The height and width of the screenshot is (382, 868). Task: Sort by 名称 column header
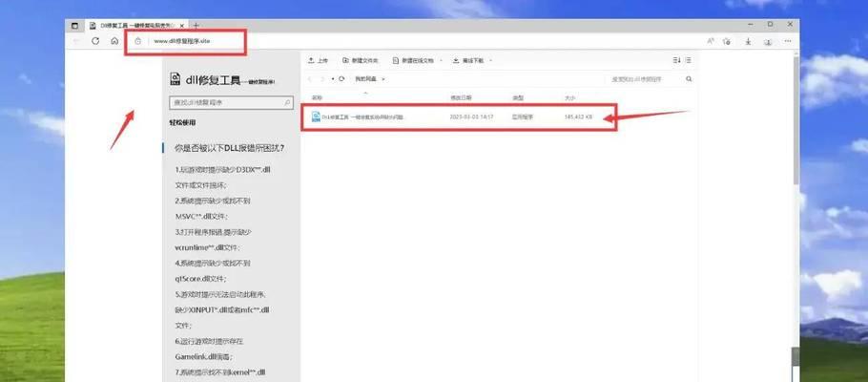point(317,97)
